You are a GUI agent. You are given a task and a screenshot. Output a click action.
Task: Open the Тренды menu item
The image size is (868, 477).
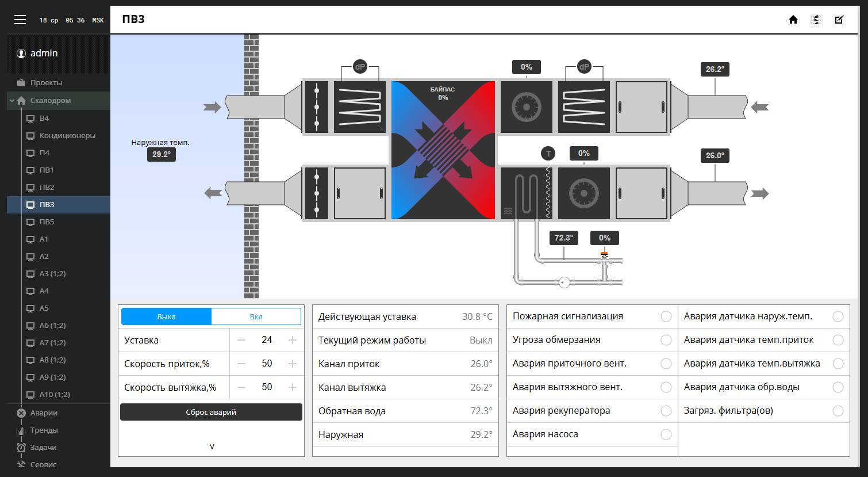tap(44, 430)
